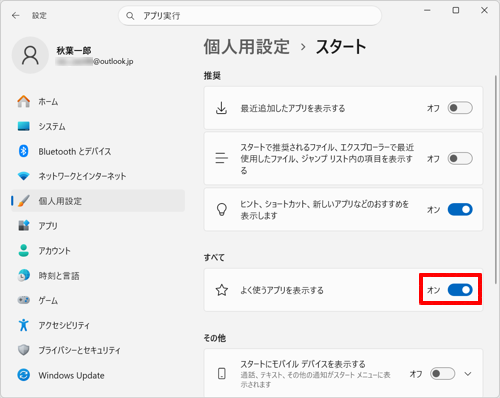Screen dimensions: 500x398
Task: Click the search field containing アプリ実行
Action: pyautogui.click(x=250, y=16)
